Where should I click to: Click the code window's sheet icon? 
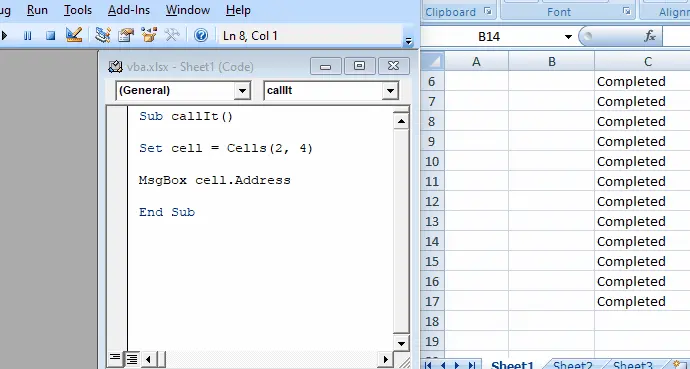pos(115,66)
